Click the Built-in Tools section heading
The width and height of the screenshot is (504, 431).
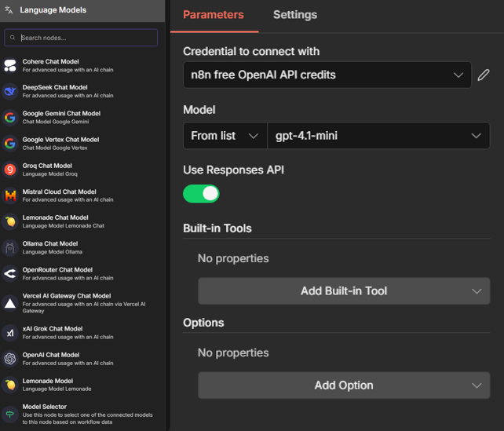point(217,228)
